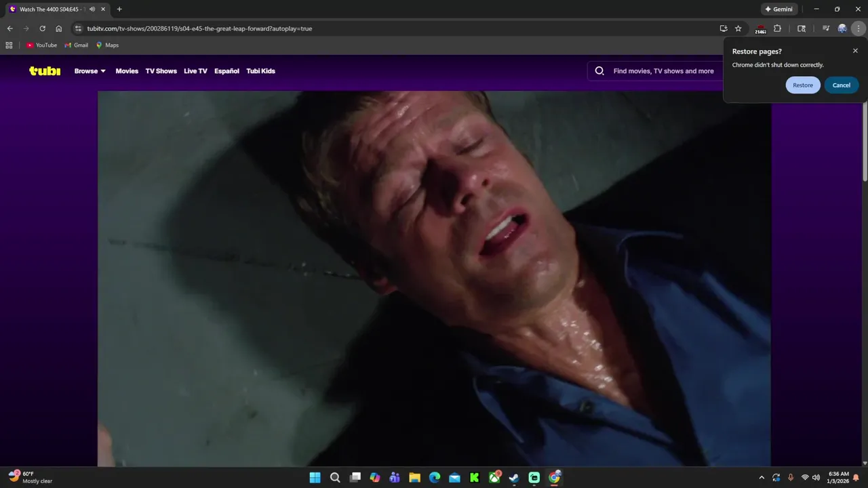
Task: Click the browser back arrow
Action: (9, 28)
